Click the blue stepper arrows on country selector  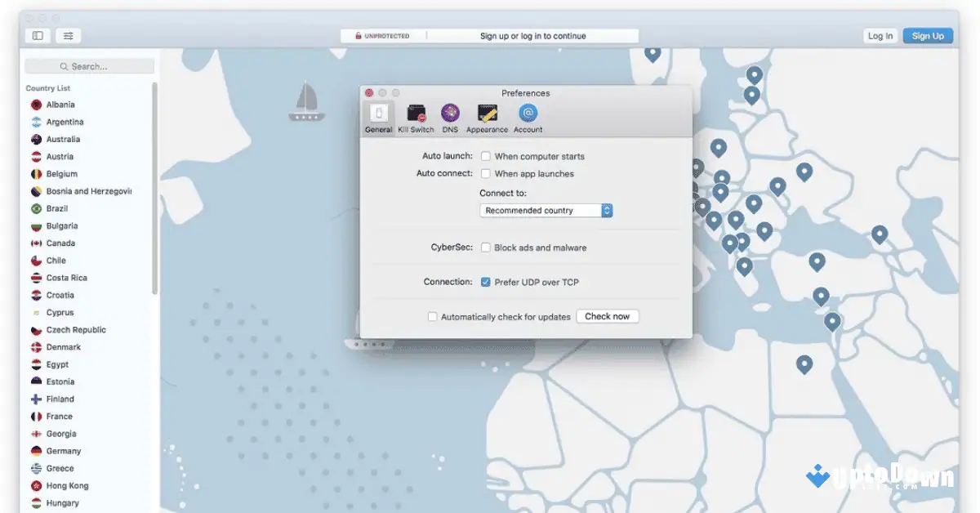tap(606, 210)
